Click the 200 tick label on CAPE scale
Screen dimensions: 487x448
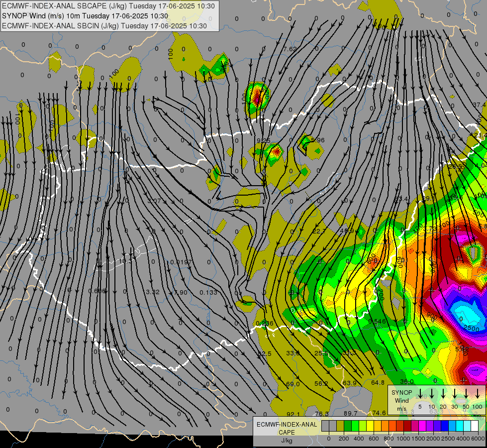coord(344,439)
